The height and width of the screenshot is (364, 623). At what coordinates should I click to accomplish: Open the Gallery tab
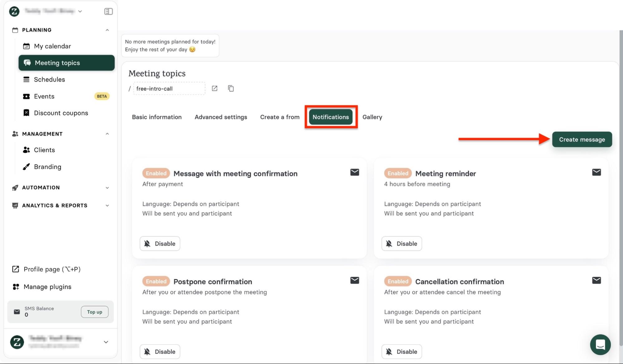point(372,117)
